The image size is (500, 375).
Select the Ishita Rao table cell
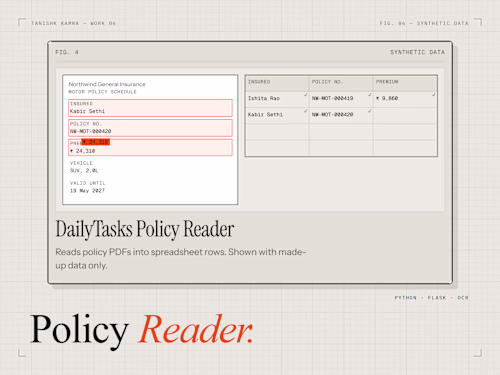point(277,99)
